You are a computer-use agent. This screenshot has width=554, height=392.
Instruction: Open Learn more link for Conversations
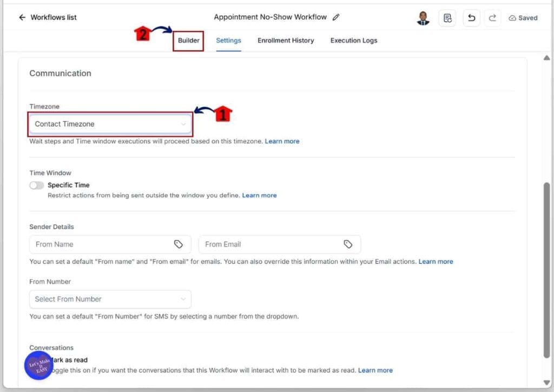(x=375, y=370)
